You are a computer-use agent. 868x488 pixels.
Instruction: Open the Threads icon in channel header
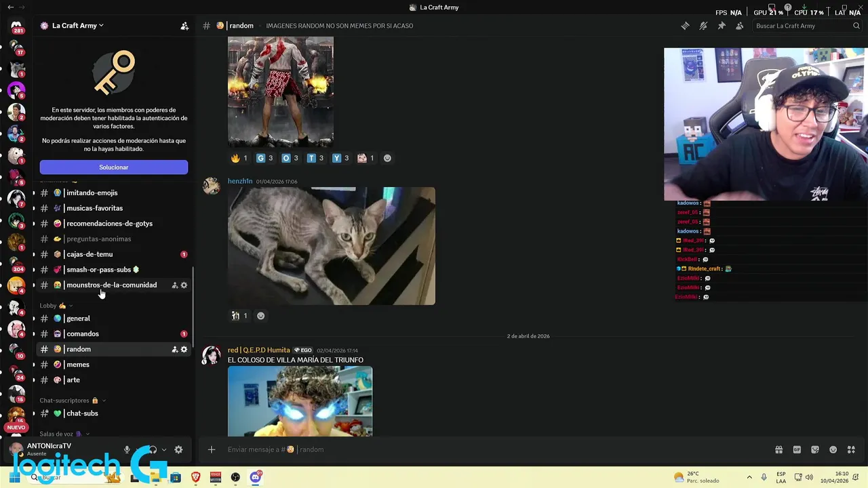[x=685, y=26]
